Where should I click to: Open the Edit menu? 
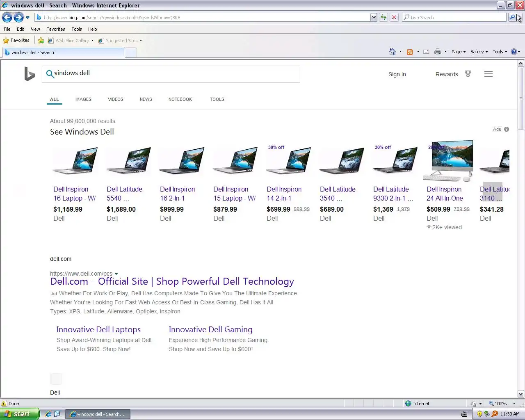pos(21,29)
